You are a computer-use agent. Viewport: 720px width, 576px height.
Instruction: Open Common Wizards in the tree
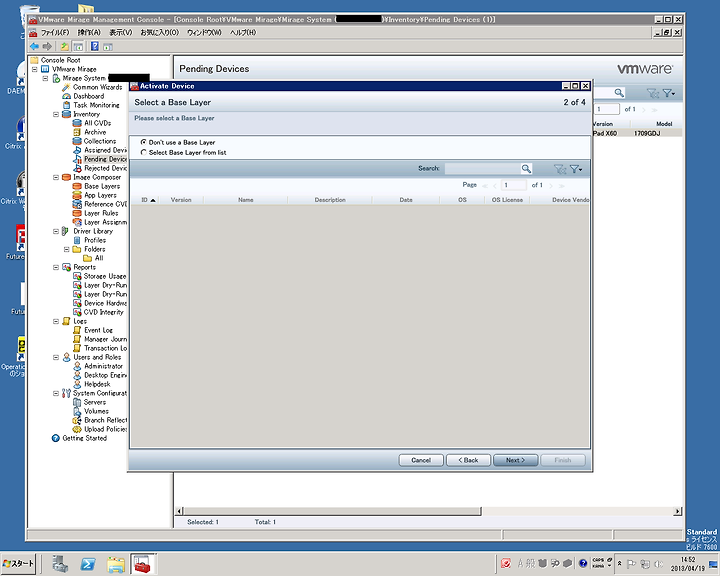(x=97, y=87)
